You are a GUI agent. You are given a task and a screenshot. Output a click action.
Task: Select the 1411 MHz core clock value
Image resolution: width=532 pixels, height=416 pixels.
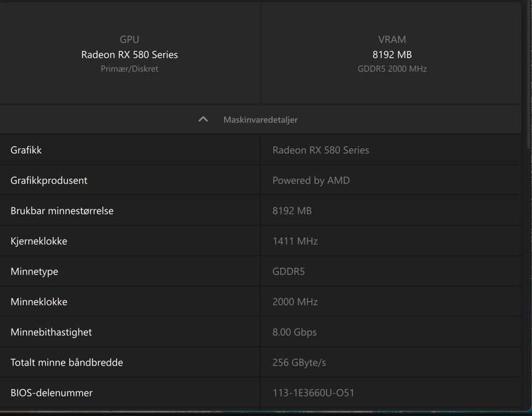click(295, 241)
